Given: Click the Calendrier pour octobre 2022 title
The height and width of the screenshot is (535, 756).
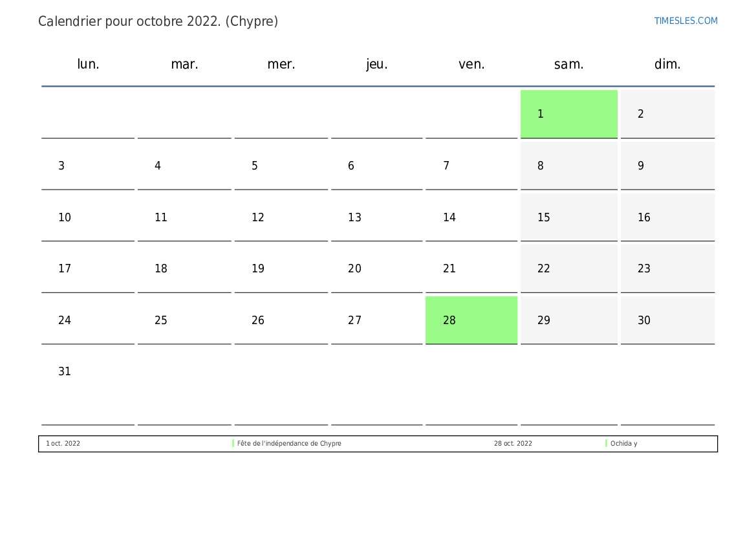Looking at the screenshot, I should pos(158,21).
